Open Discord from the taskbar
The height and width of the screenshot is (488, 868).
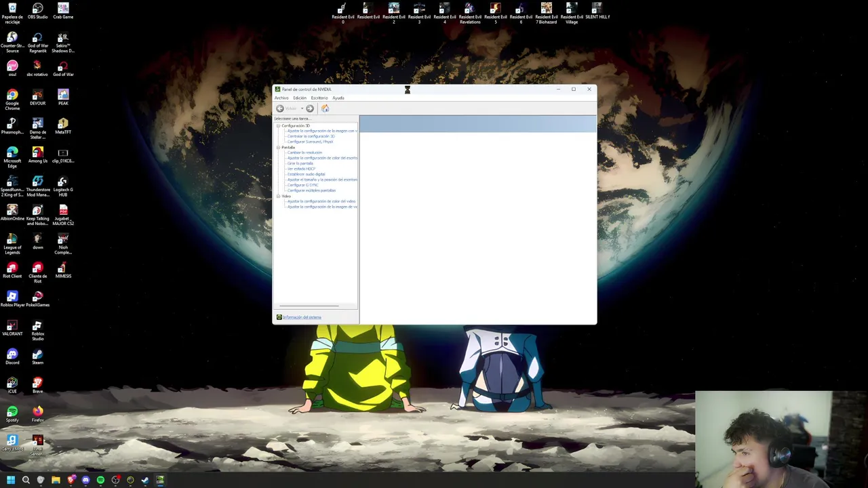(x=85, y=480)
